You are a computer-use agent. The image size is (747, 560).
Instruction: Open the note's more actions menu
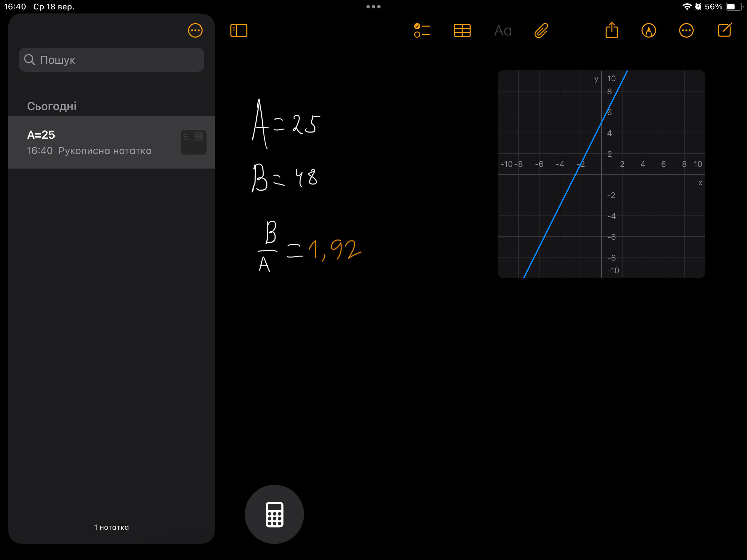click(686, 30)
